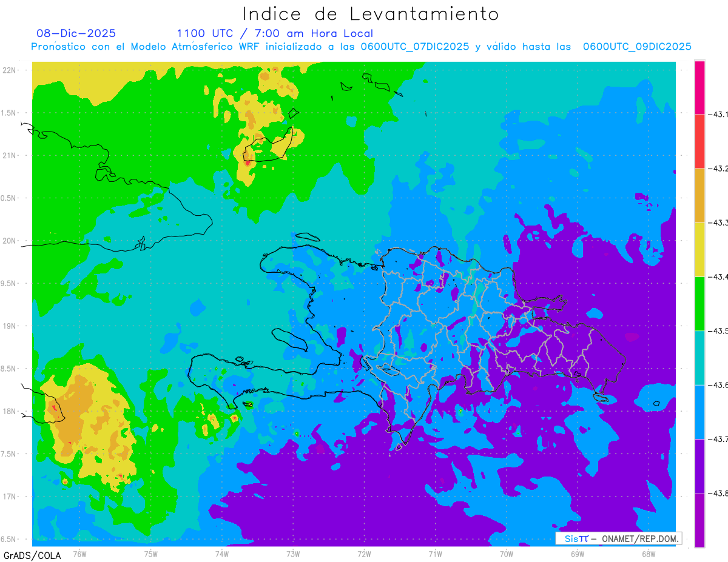Click the '7.5N' latitude label
Screen dimensions: 728x562
8,454
